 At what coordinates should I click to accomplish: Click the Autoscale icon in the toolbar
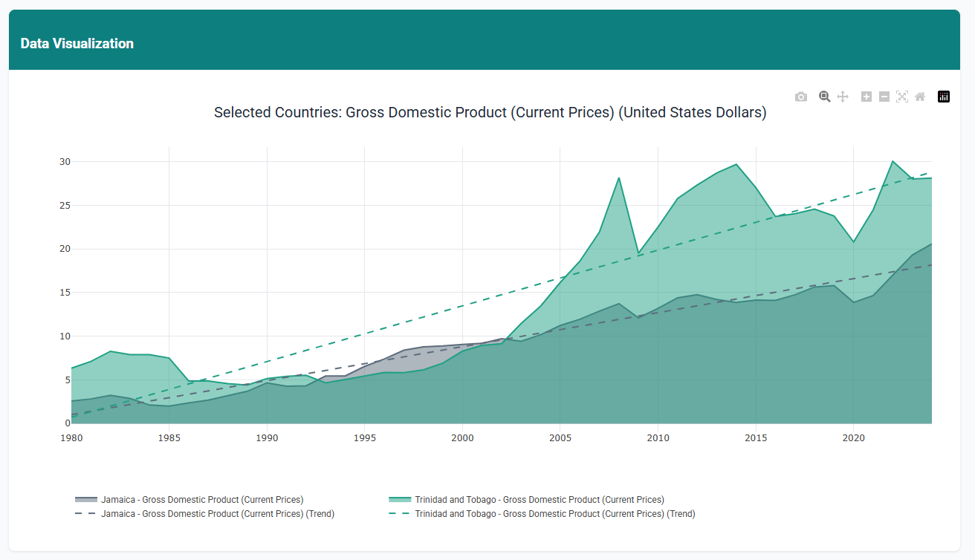tap(901, 97)
